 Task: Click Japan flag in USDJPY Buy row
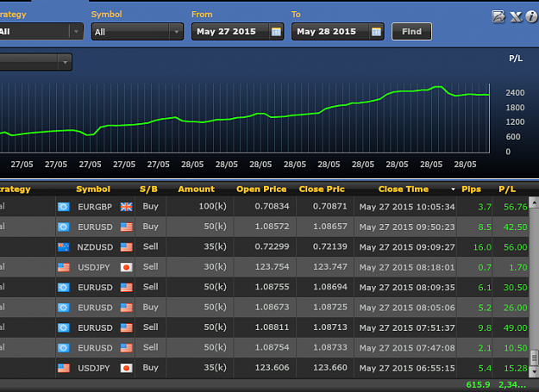coord(126,368)
